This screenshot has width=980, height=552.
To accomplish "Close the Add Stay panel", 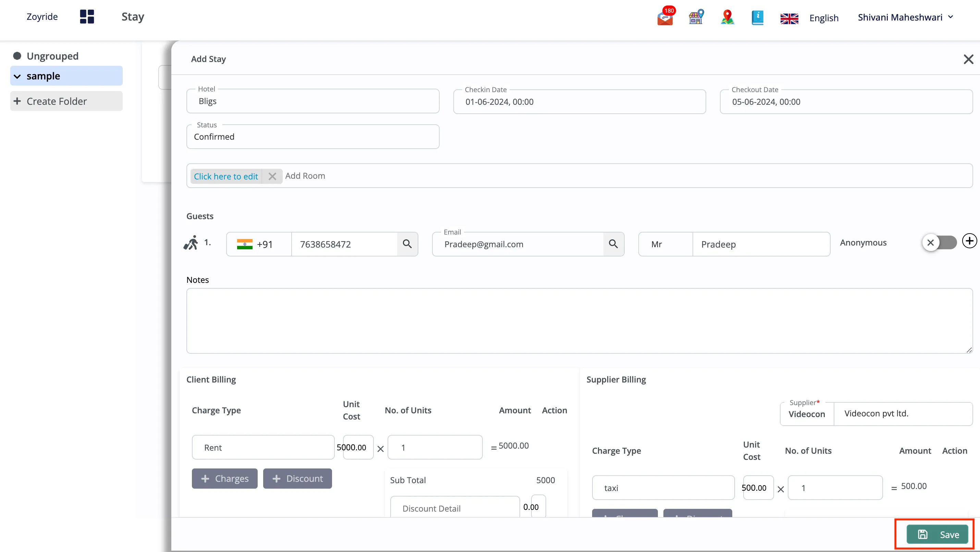I will tap(968, 59).
